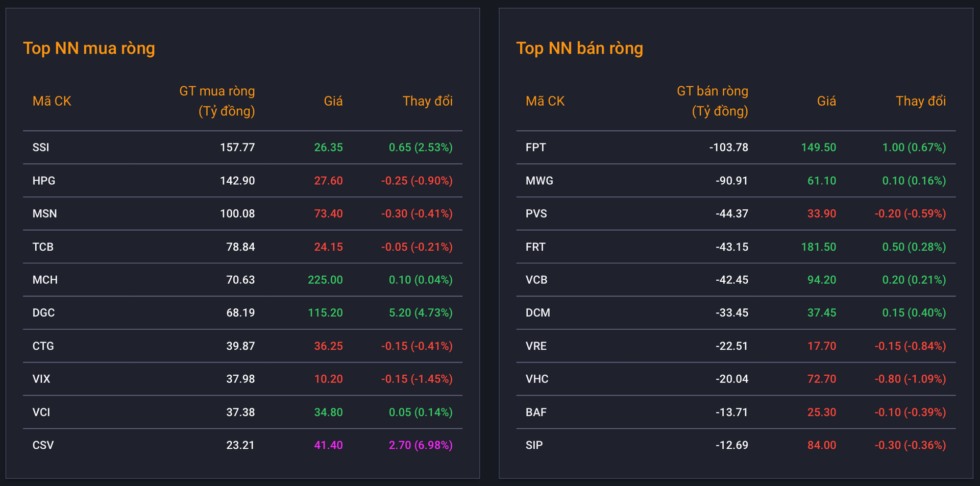The width and height of the screenshot is (980, 486).
Task: Click FPT net sell value -103.78
Action: click(729, 148)
